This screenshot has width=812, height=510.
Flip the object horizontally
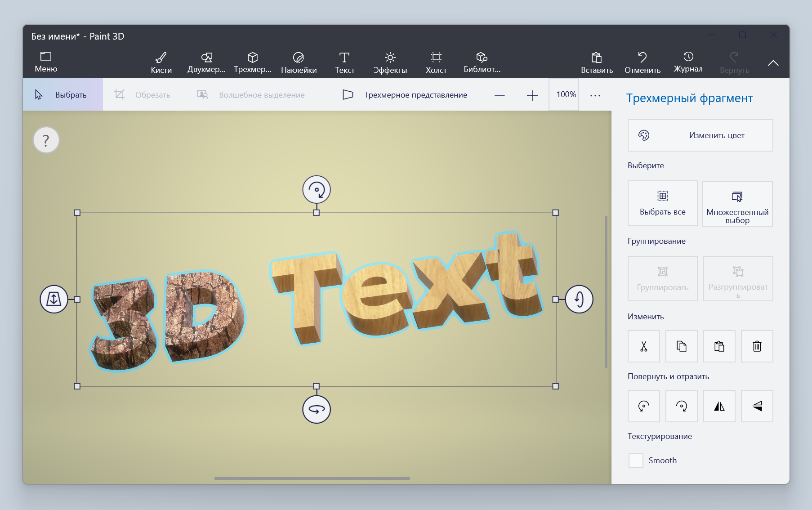pos(719,406)
